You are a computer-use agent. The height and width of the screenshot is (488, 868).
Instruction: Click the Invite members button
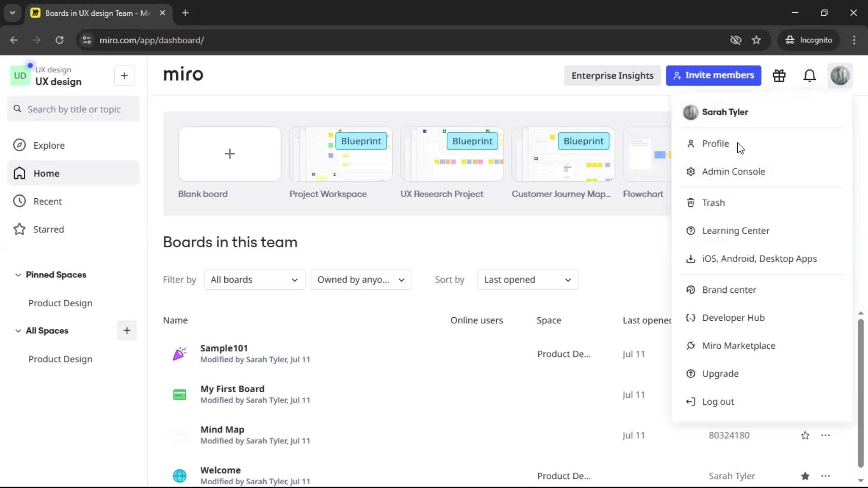(713, 75)
